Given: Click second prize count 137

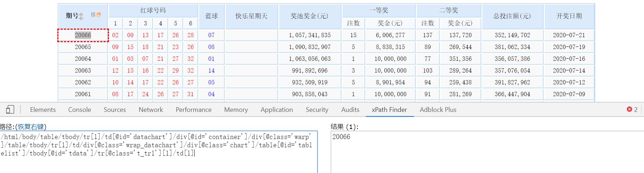Looking at the screenshot, I should pyautogui.click(x=428, y=35).
